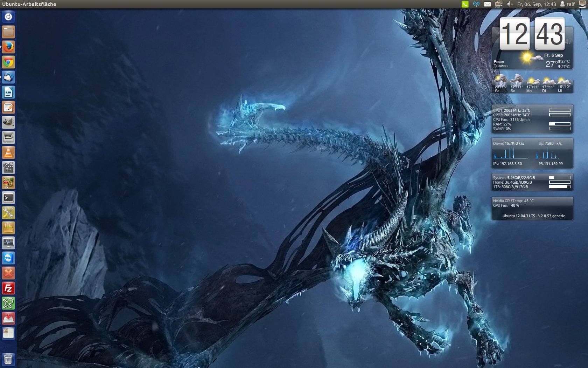The width and height of the screenshot is (588, 368).
Task: Open the LibreOffice Writer launcher
Action: 8,92
